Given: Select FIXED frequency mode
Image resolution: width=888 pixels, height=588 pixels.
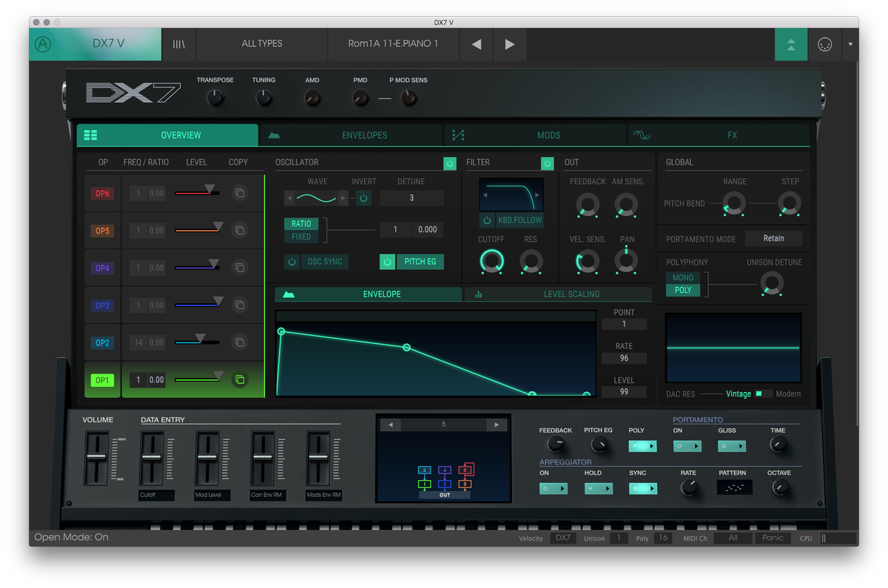Looking at the screenshot, I should point(301,237).
